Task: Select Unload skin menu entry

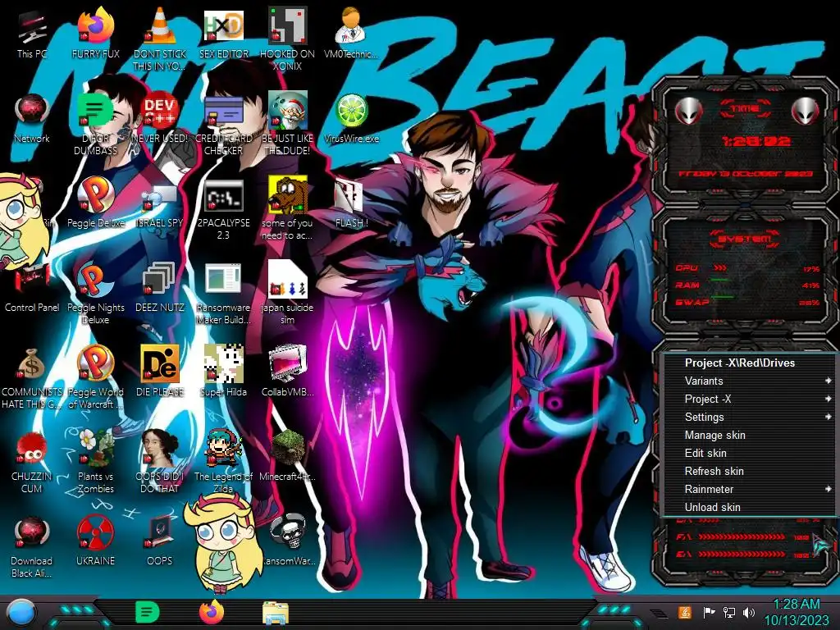Action: 750,507
